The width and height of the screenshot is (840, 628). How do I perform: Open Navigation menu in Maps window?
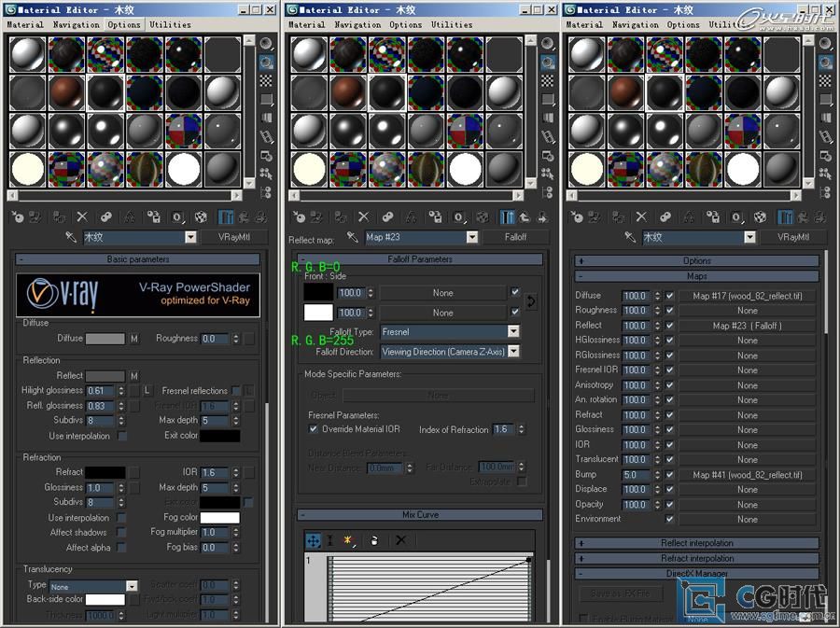click(x=636, y=24)
